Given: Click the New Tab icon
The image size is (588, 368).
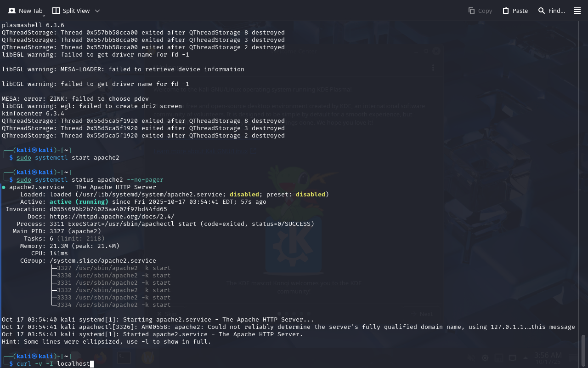Looking at the screenshot, I should pos(12,11).
